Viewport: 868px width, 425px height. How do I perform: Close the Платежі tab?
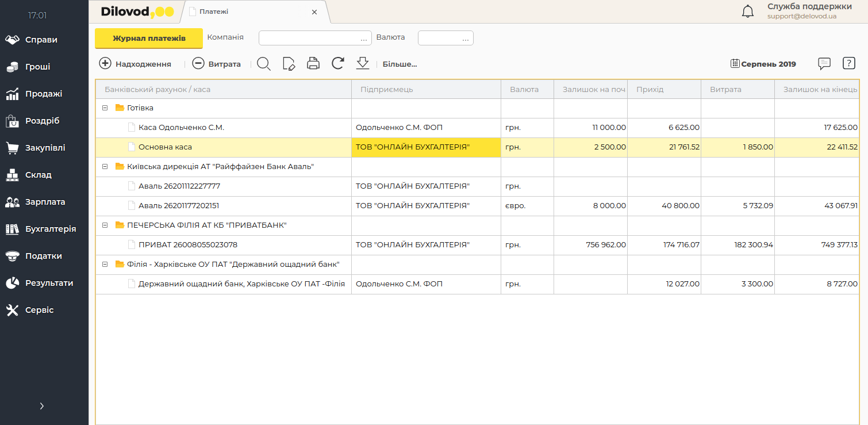click(x=314, y=12)
